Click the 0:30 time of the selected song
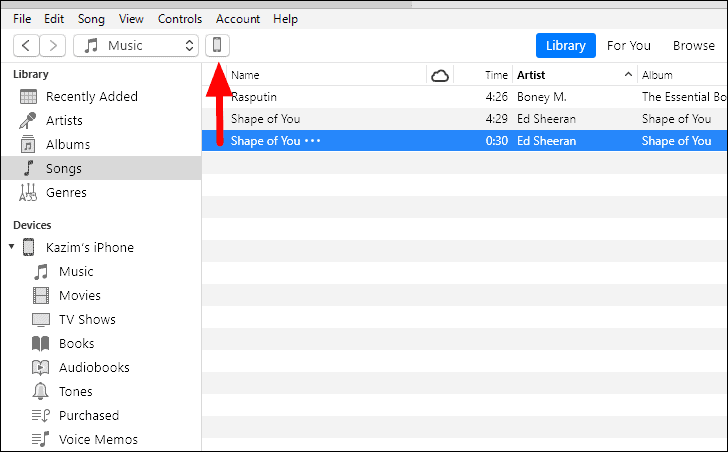 496,141
